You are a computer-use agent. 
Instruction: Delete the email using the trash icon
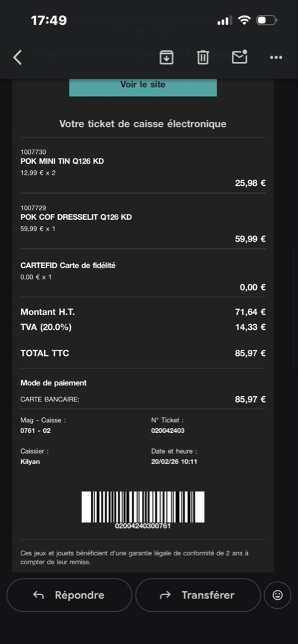203,57
